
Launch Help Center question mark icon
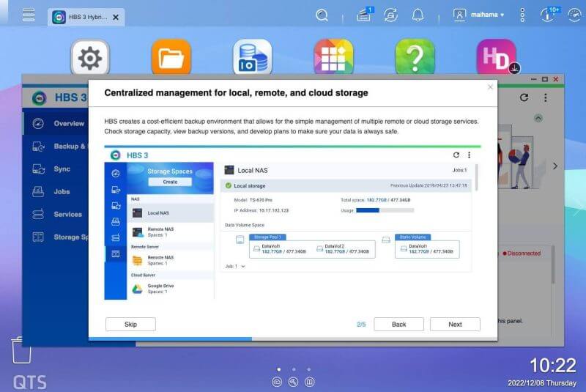(x=415, y=58)
